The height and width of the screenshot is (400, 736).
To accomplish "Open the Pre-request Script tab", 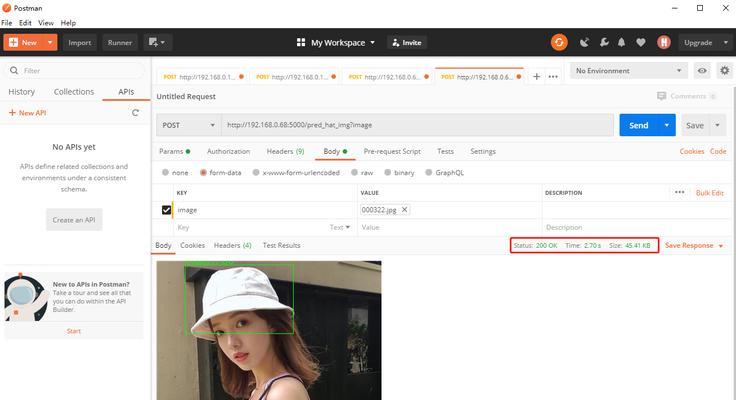I will pyautogui.click(x=392, y=151).
